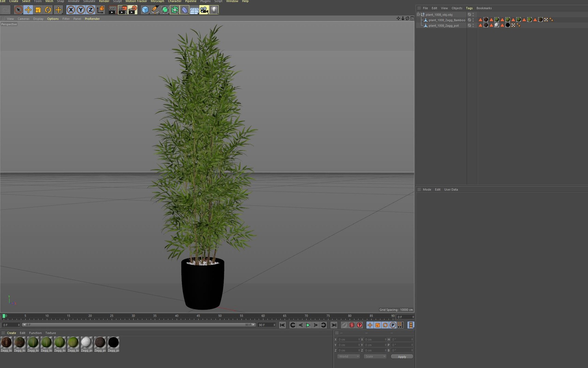Viewport: 588px width, 368px height.
Task: Open the Material Manager Create menu
Action: [12, 333]
